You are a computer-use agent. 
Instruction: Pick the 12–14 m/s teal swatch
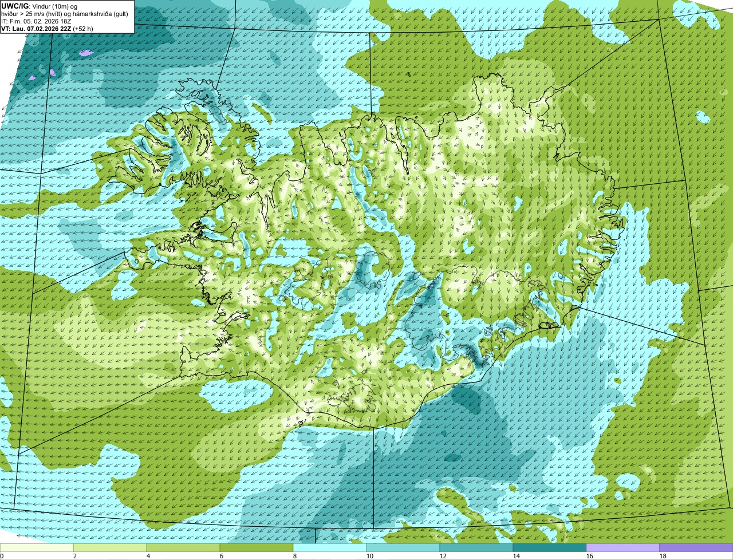pos(476,547)
